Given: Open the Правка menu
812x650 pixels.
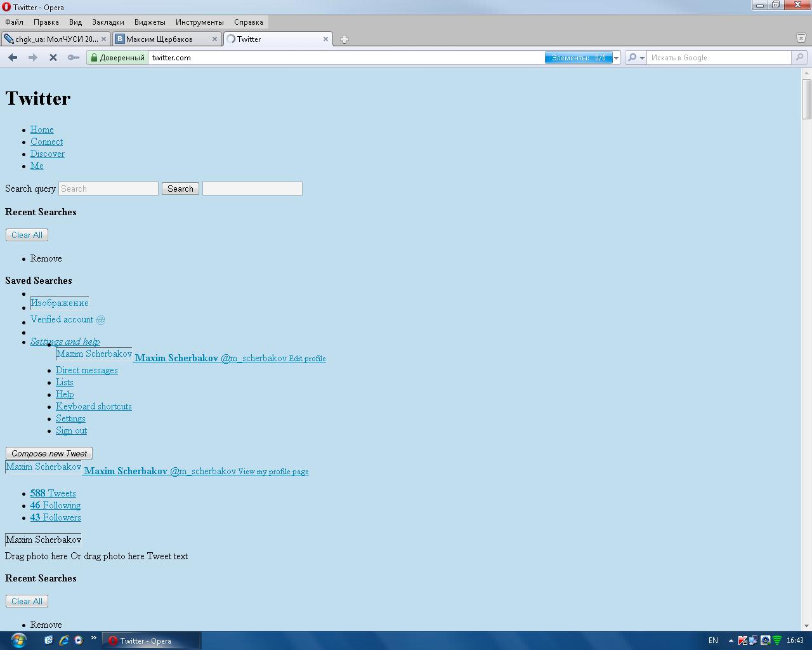Looking at the screenshot, I should coord(46,22).
